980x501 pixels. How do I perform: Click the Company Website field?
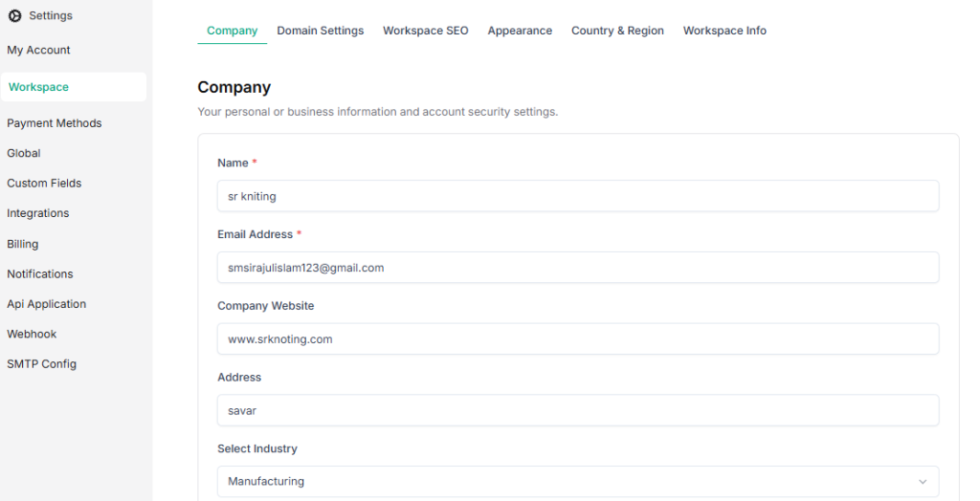[x=577, y=338]
